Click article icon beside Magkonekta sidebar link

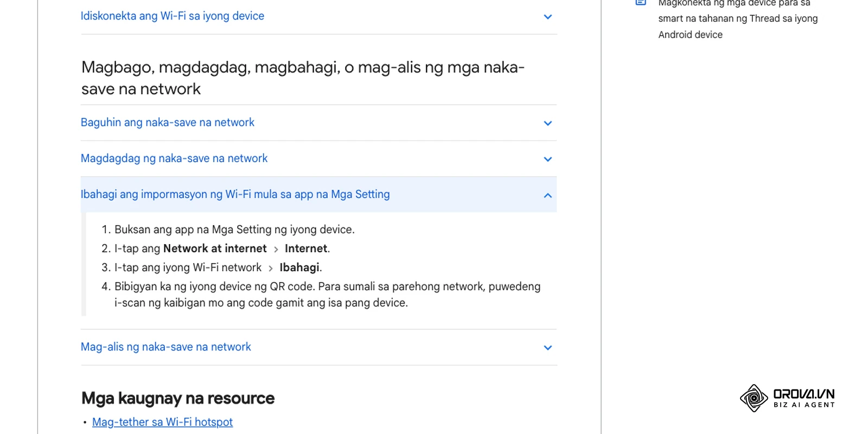pyautogui.click(x=641, y=2)
